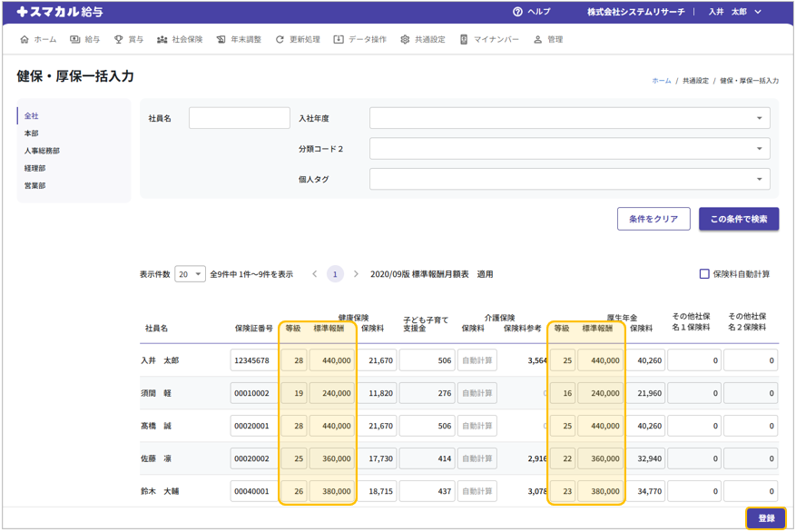
Task: Open the マイナンバー menu
Action: click(489, 40)
